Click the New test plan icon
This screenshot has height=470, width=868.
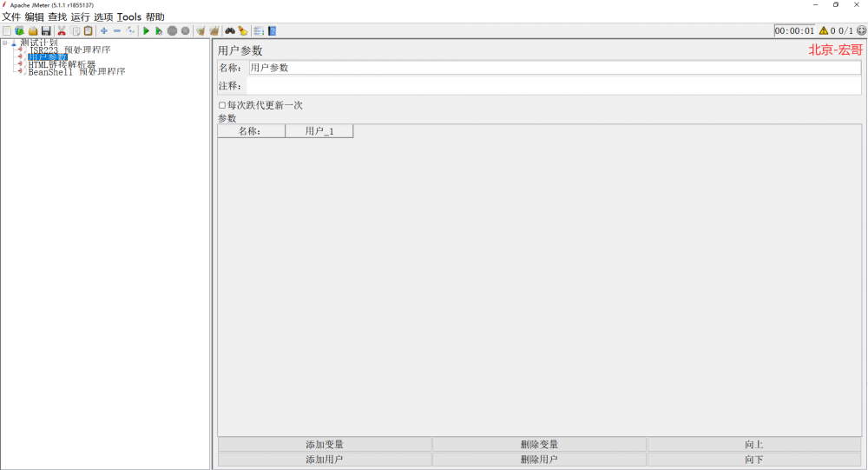(x=7, y=31)
